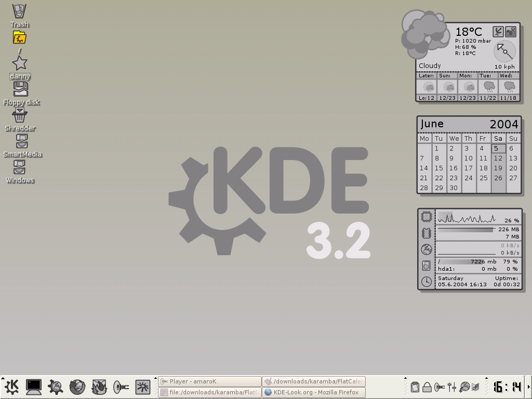Image resolution: width=532 pixels, height=399 pixels.
Task: Click the weather widget's camera icon button
Action: tap(511, 32)
